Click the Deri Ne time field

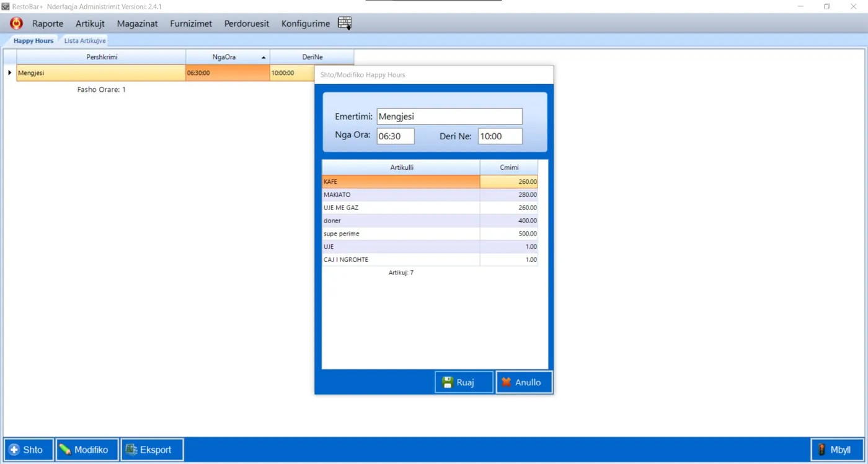click(x=500, y=136)
